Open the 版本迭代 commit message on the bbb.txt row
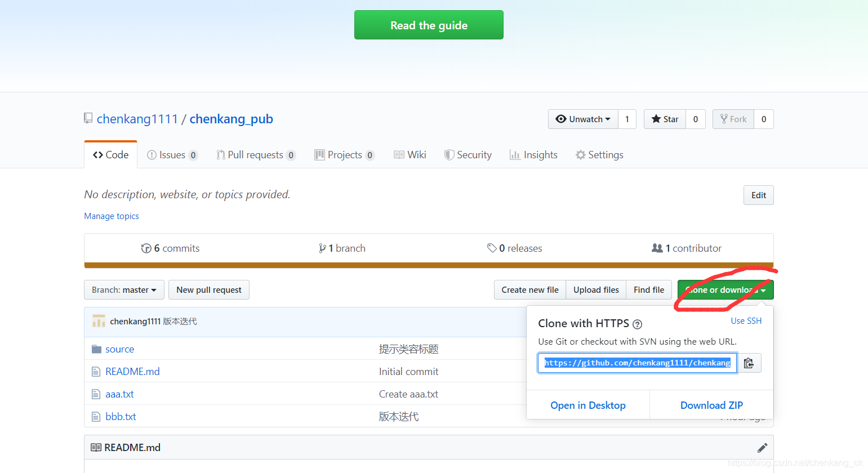The height and width of the screenshot is (473, 868). tap(399, 417)
